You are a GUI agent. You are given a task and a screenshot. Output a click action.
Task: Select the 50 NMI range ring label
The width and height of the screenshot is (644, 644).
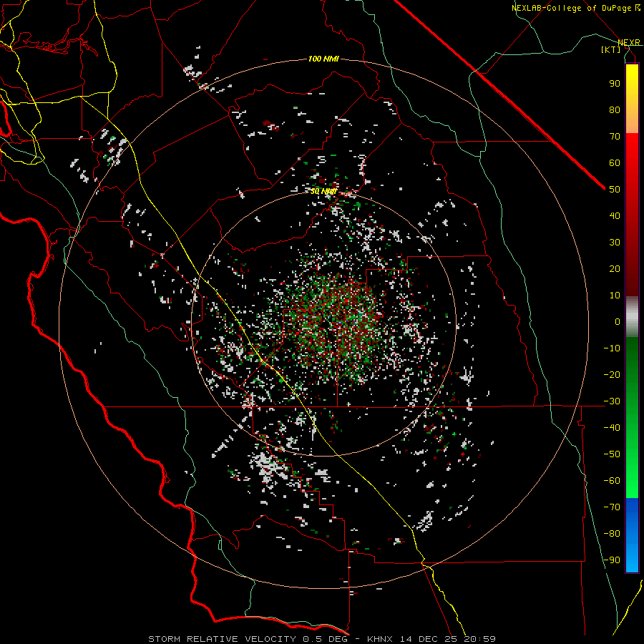pyautogui.click(x=323, y=191)
